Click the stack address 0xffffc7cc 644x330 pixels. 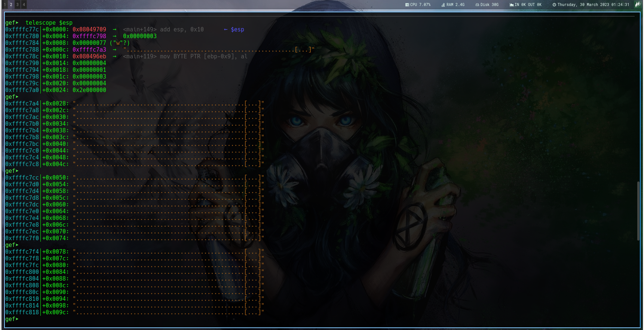pyautogui.click(x=22, y=178)
